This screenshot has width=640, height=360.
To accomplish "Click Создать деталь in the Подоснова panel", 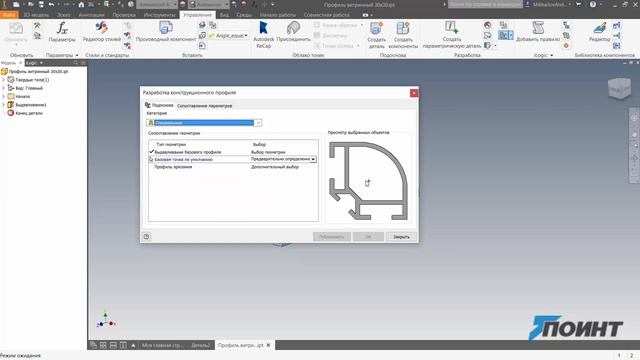I will pyautogui.click(x=376, y=35).
